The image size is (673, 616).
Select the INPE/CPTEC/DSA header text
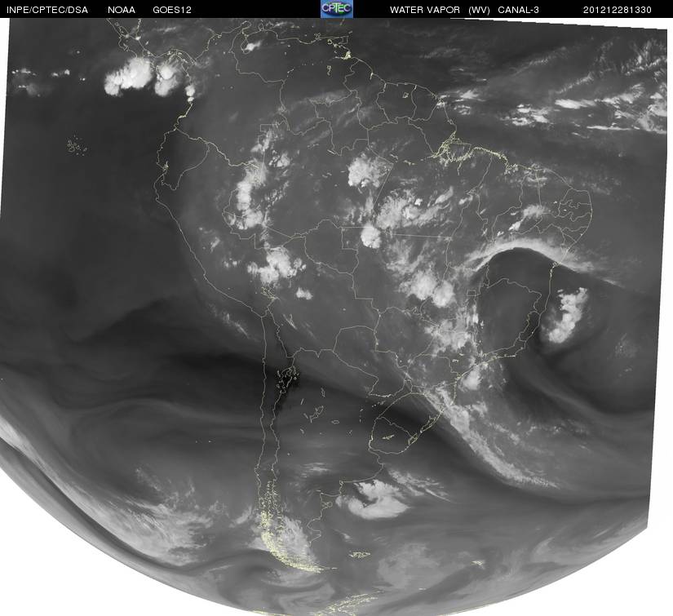point(47,10)
